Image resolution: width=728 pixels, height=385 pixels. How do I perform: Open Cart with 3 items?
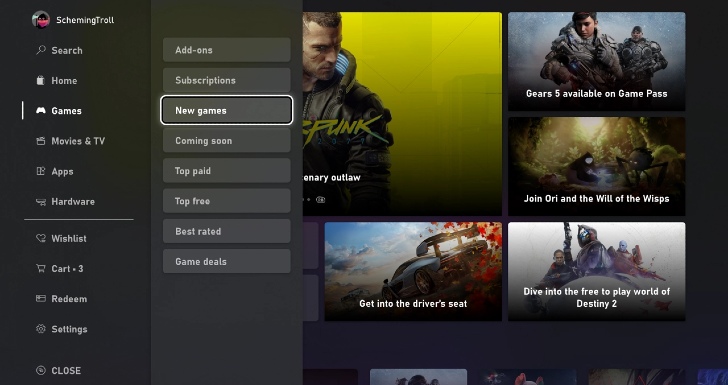pyautogui.click(x=67, y=268)
